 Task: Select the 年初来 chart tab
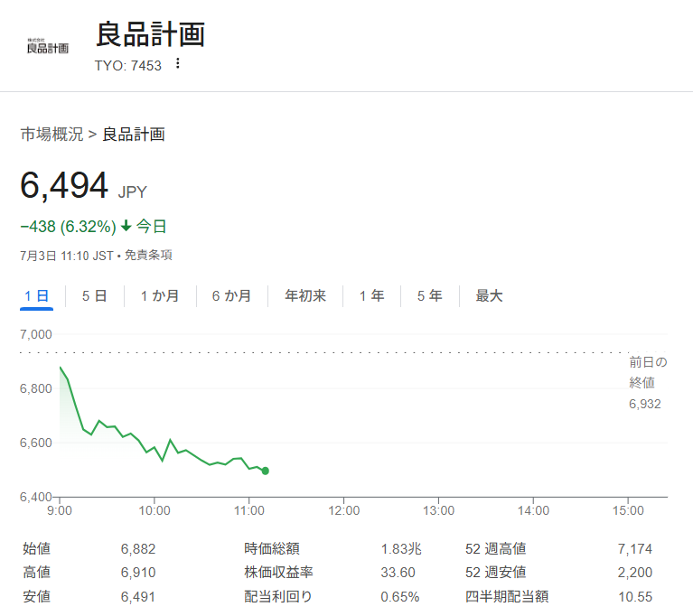click(x=305, y=296)
